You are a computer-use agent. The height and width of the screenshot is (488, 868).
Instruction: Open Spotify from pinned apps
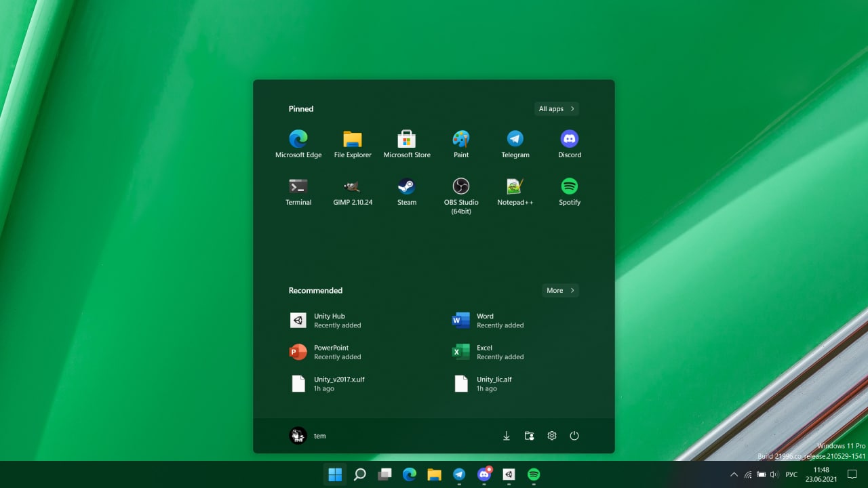click(570, 192)
